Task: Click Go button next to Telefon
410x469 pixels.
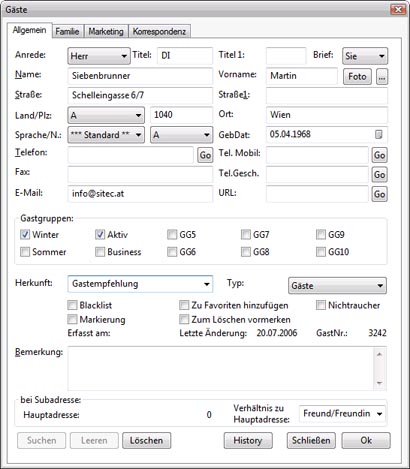Action: (205, 155)
